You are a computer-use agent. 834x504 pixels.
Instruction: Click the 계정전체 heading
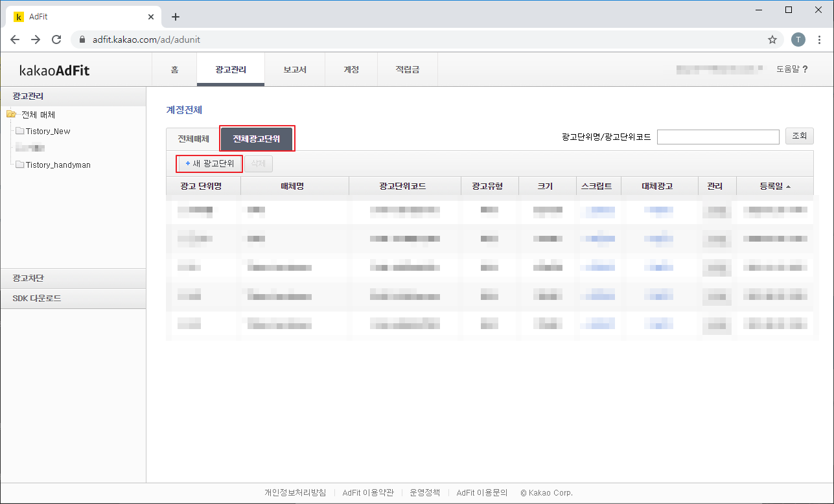(185, 110)
